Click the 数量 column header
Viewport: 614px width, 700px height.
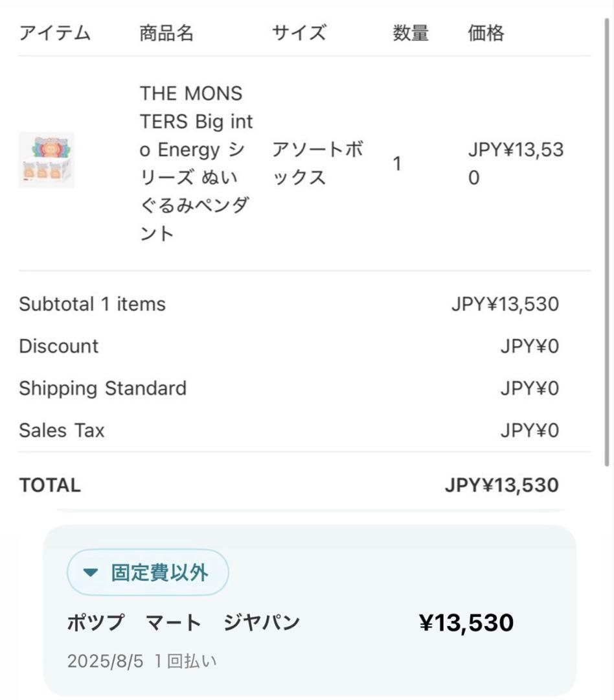410,33
